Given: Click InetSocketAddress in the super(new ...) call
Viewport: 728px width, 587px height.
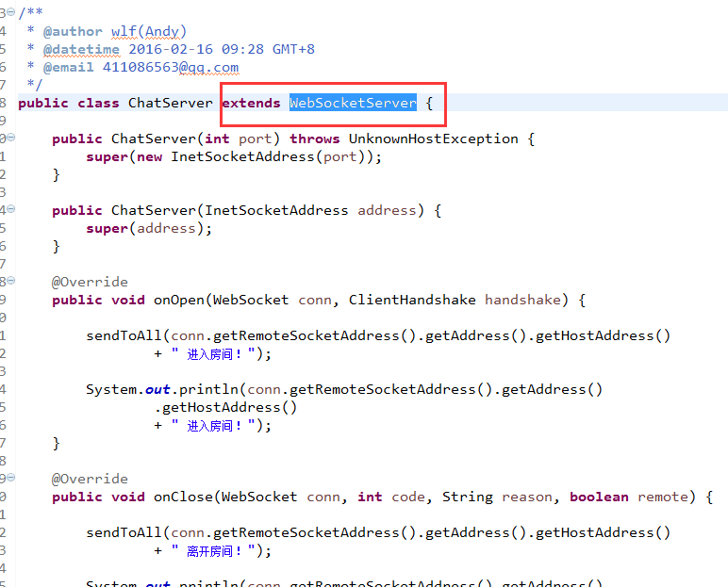Looking at the screenshot, I should point(242,156).
